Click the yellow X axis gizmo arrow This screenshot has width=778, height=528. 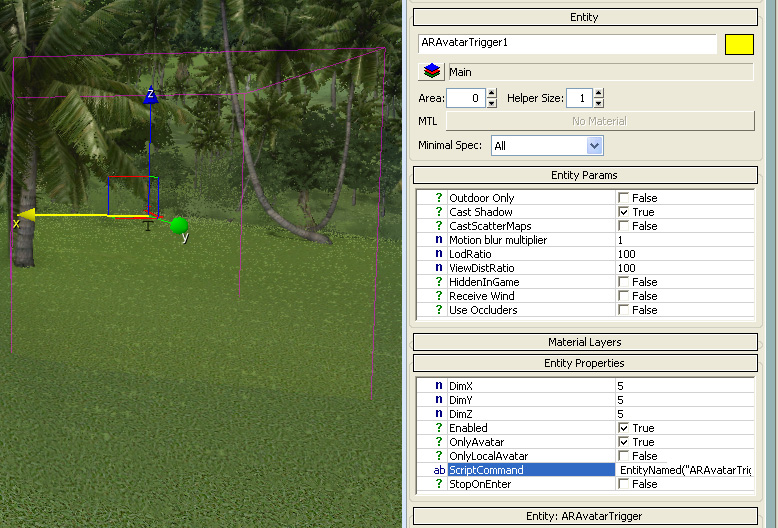(26, 215)
